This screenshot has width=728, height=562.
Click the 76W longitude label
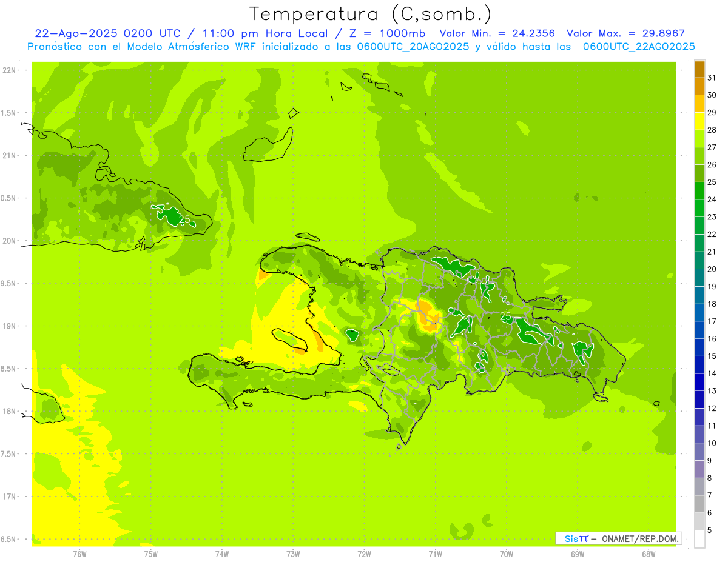[x=79, y=554]
